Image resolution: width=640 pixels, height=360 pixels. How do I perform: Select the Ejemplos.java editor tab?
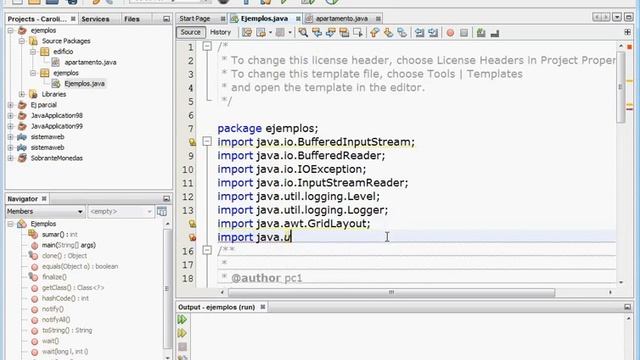pos(264,19)
